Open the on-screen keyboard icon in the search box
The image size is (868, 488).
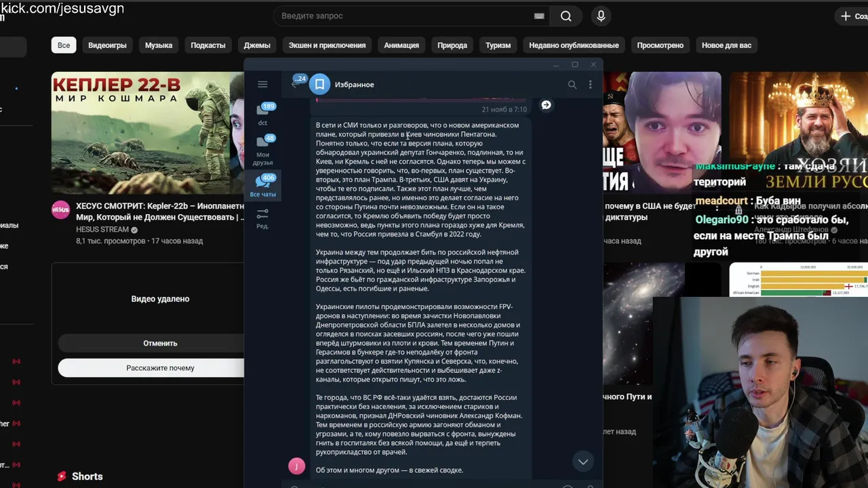[x=539, y=16]
